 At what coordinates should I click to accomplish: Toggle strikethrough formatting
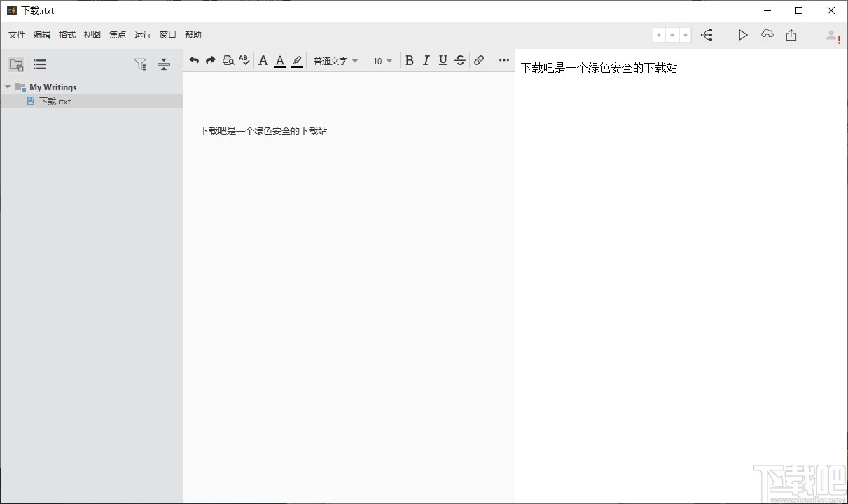pyautogui.click(x=459, y=60)
